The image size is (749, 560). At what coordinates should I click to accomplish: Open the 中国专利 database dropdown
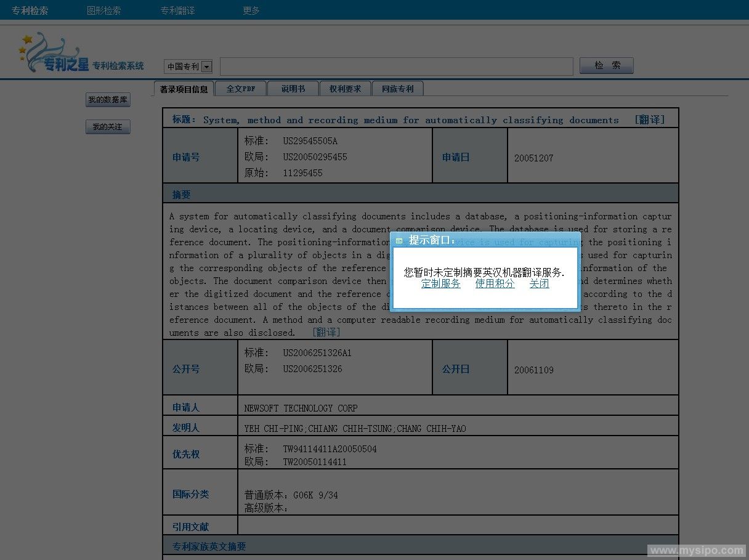[207, 67]
